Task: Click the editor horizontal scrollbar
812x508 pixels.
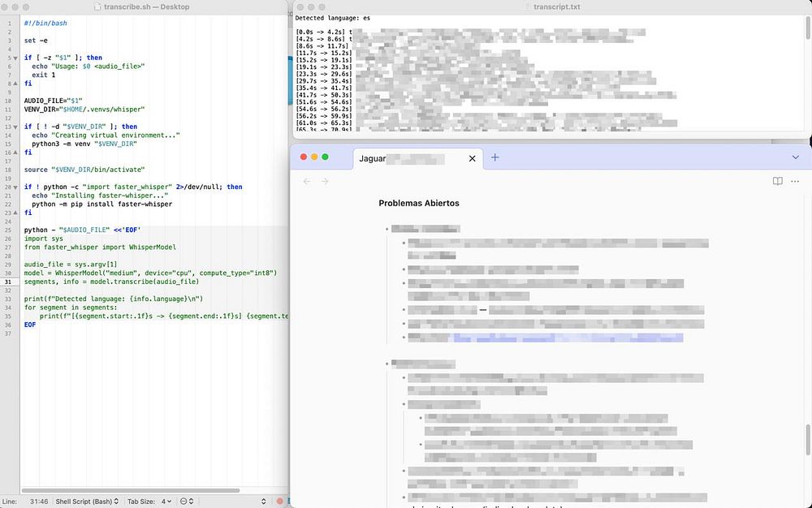Action: [130, 490]
